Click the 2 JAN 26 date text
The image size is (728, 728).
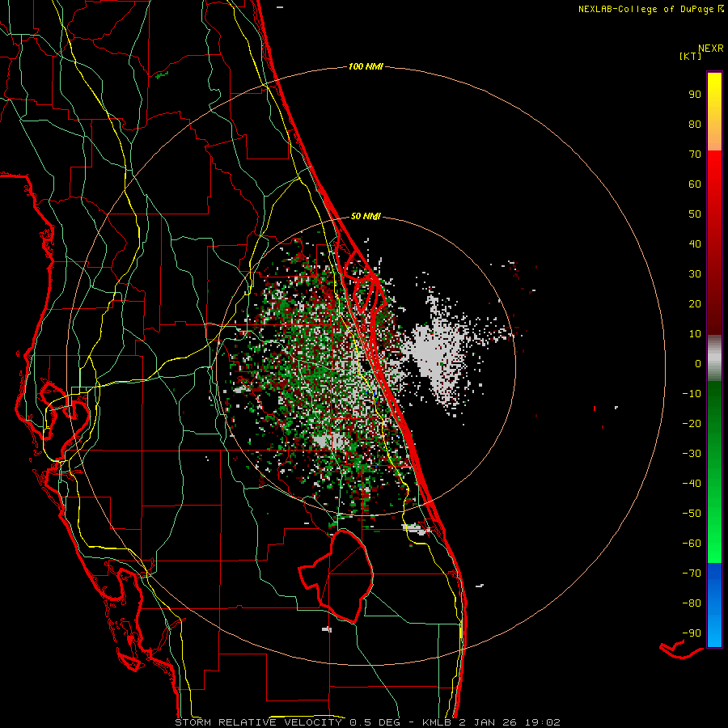(488, 722)
